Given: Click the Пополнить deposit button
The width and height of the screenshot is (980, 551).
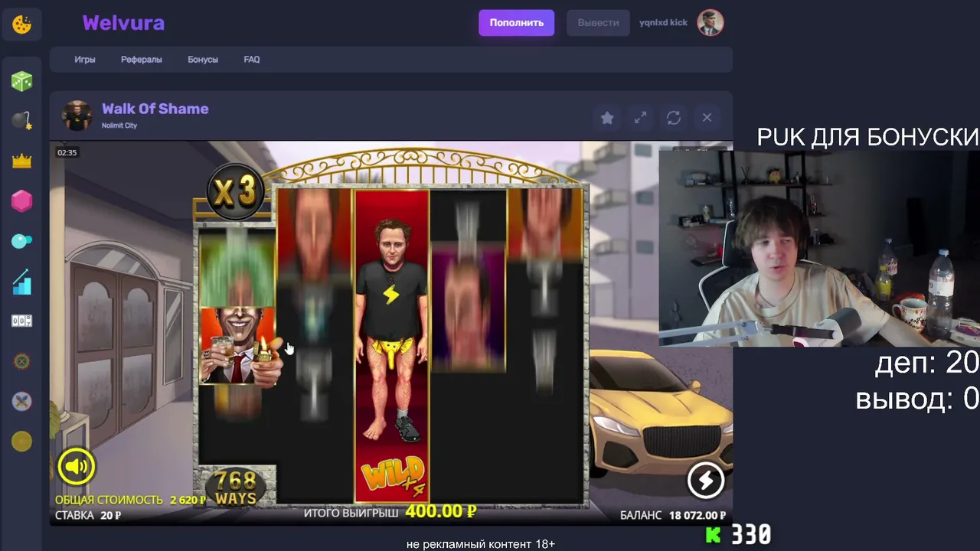Looking at the screenshot, I should click(x=517, y=23).
